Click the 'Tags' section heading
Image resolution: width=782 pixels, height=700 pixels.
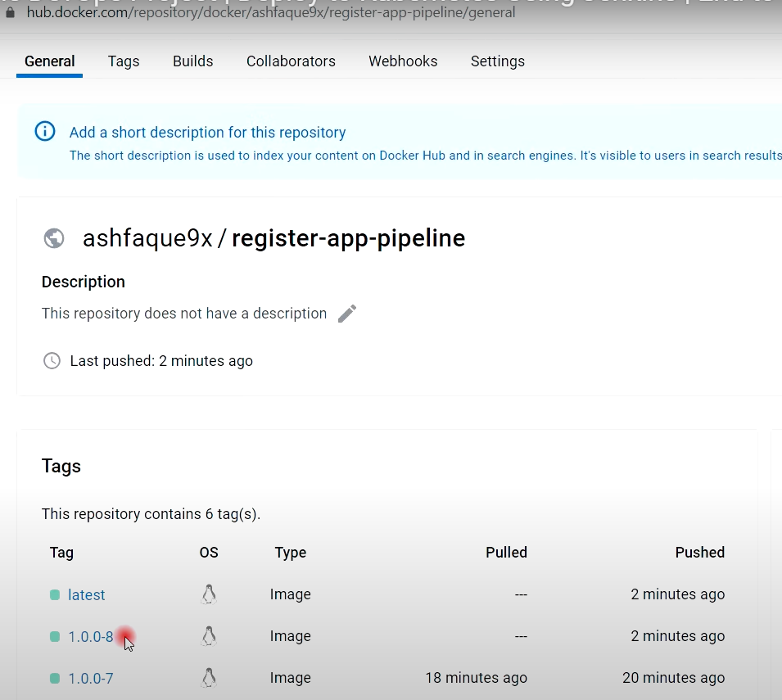pyautogui.click(x=61, y=467)
